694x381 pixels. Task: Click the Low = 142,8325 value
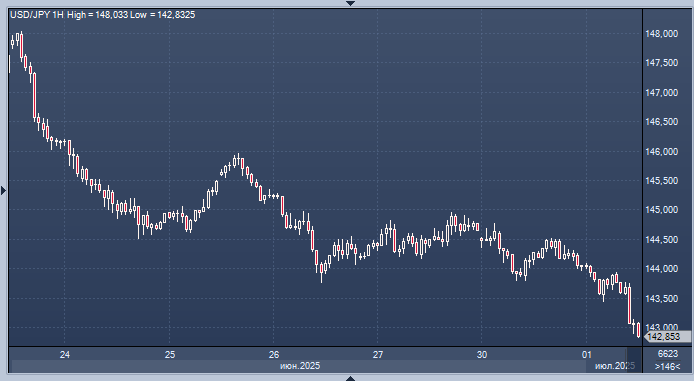point(162,15)
